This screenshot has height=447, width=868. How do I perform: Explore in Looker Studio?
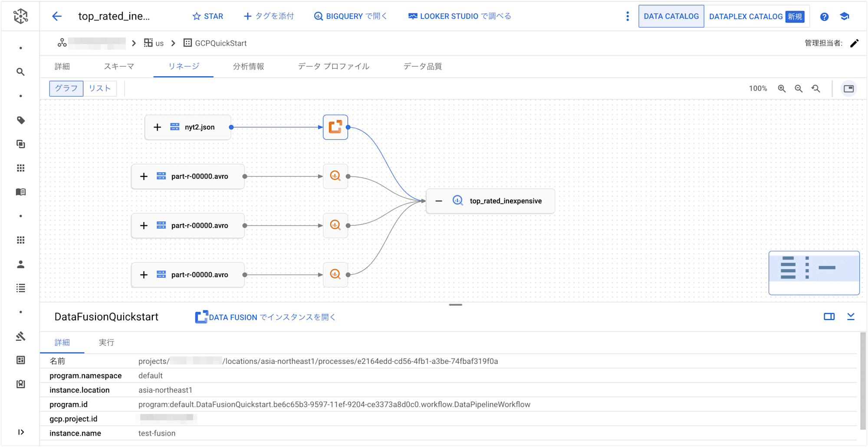point(460,16)
